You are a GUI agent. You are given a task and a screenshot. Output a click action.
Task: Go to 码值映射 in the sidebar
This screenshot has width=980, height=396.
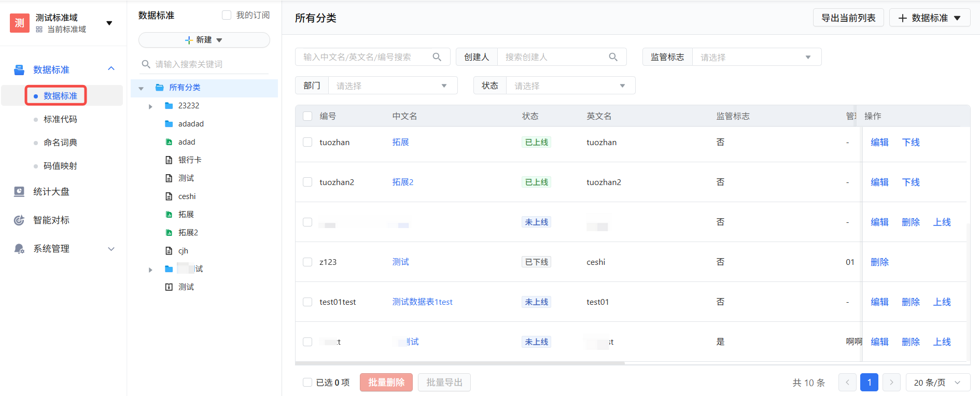pyautogui.click(x=60, y=166)
